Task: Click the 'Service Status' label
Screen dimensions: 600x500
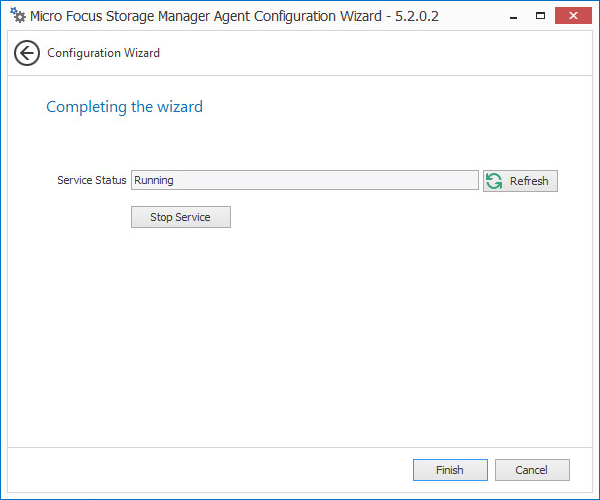Action: tap(92, 180)
